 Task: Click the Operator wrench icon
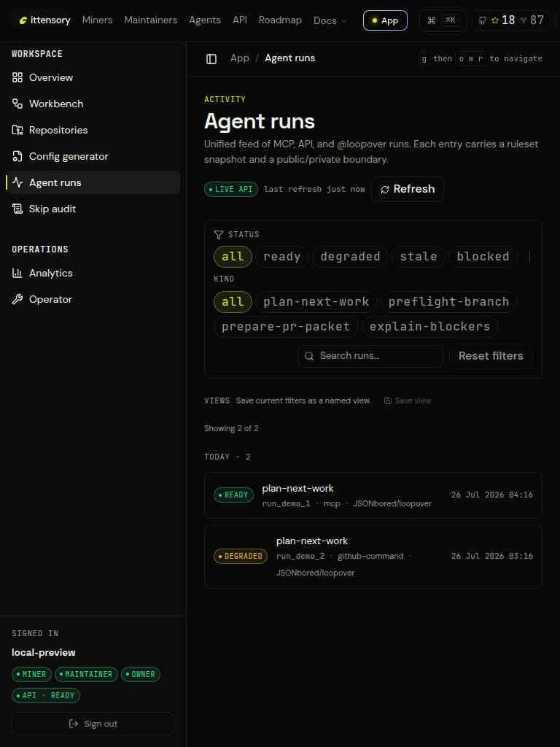17,299
